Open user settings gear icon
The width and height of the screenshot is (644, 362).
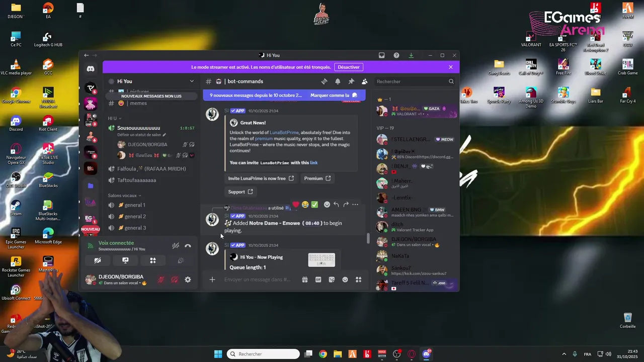(x=188, y=280)
